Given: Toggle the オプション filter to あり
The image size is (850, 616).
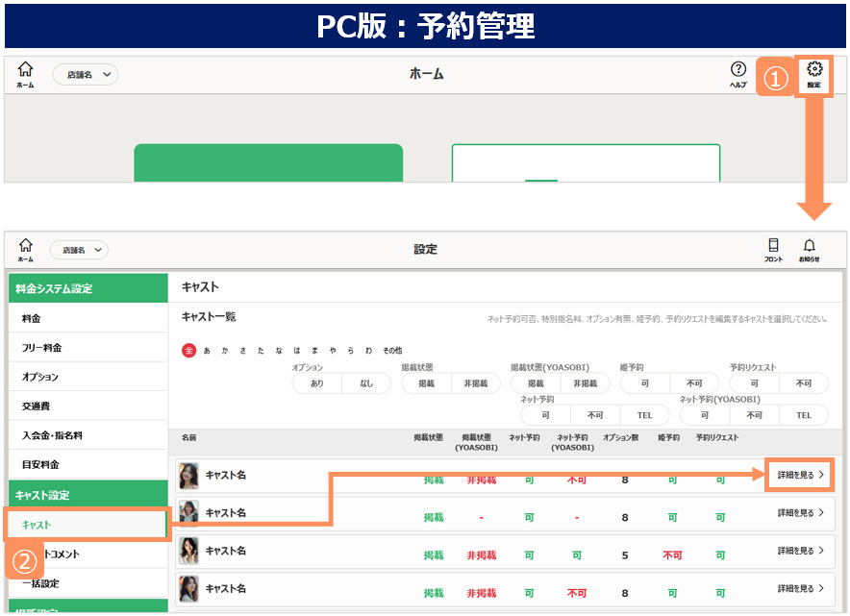Looking at the screenshot, I should [317, 383].
